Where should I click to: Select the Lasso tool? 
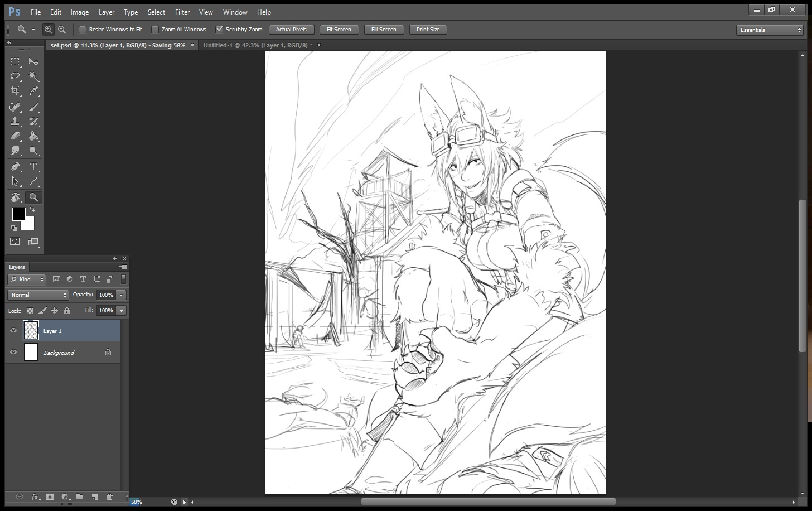[15, 76]
